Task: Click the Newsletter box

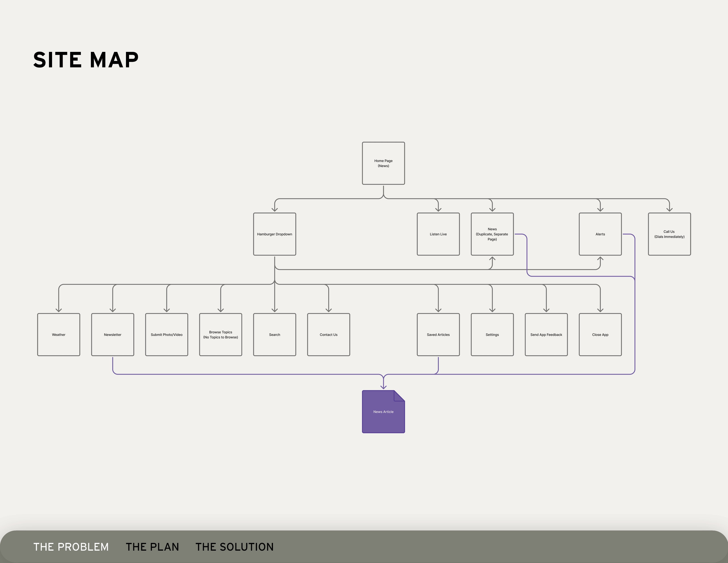Action: tap(113, 334)
